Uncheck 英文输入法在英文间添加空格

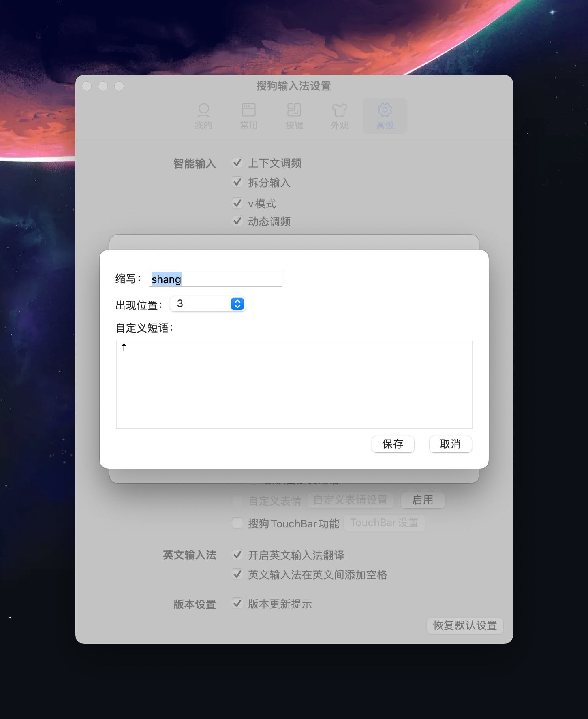click(x=237, y=574)
